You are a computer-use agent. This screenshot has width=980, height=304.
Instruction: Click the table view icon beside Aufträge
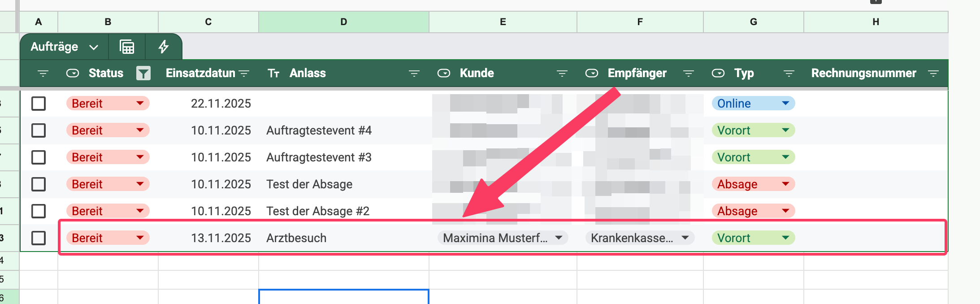pyautogui.click(x=127, y=47)
